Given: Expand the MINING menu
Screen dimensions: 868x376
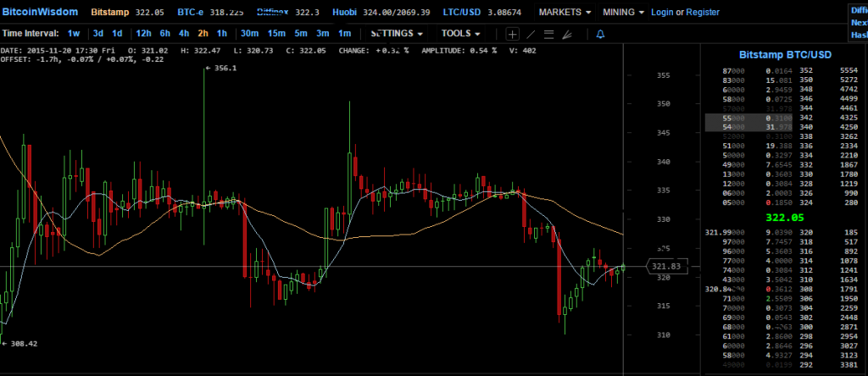Looking at the screenshot, I should coord(623,12).
